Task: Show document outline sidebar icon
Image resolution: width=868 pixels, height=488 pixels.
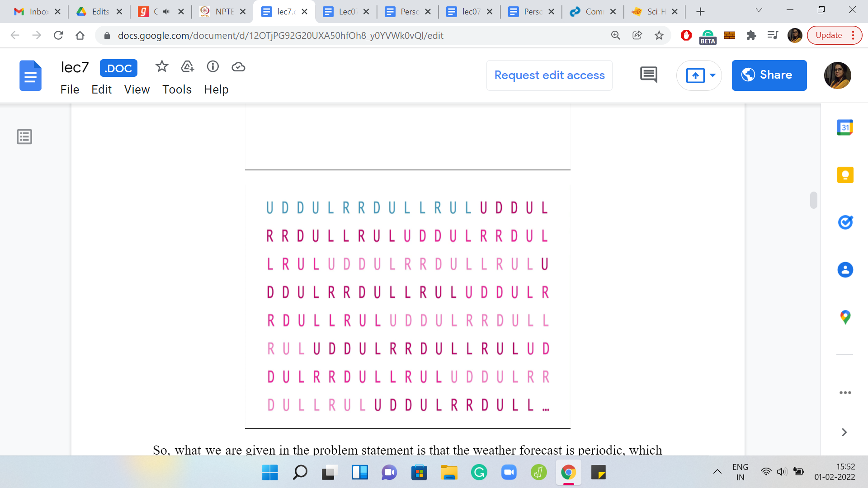Action: point(24,136)
